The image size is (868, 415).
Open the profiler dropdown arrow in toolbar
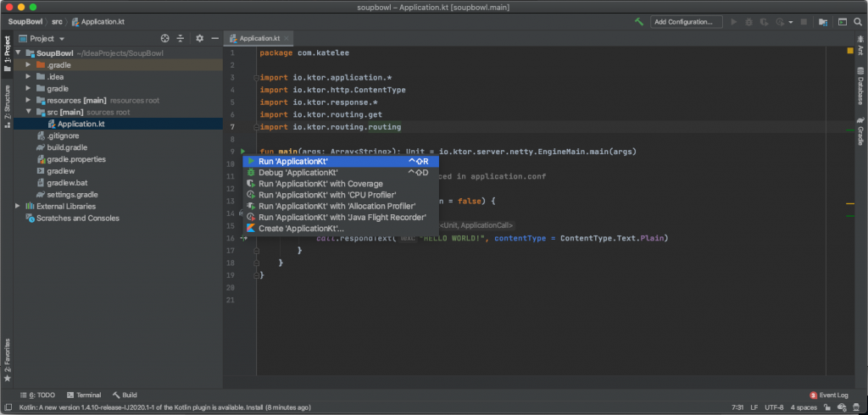(791, 22)
